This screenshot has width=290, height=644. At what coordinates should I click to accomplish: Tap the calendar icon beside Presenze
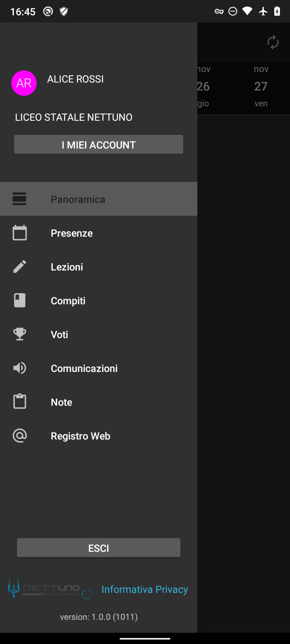click(x=20, y=233)
